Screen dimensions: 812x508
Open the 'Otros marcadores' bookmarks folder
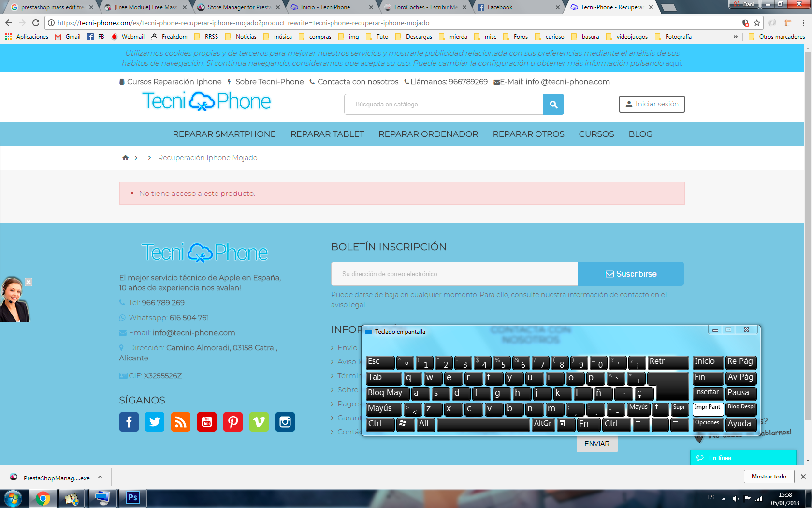tap(777, 37)
